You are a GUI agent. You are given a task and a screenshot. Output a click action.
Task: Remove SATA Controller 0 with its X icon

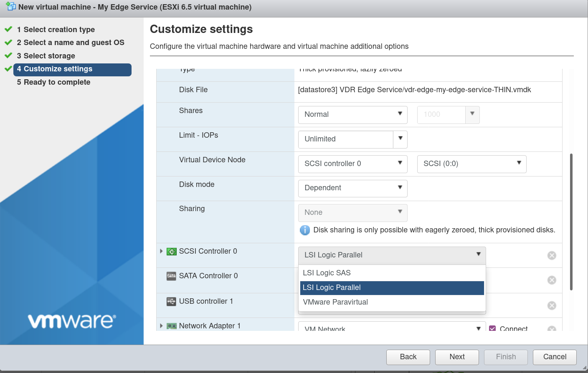coord(552,280)
